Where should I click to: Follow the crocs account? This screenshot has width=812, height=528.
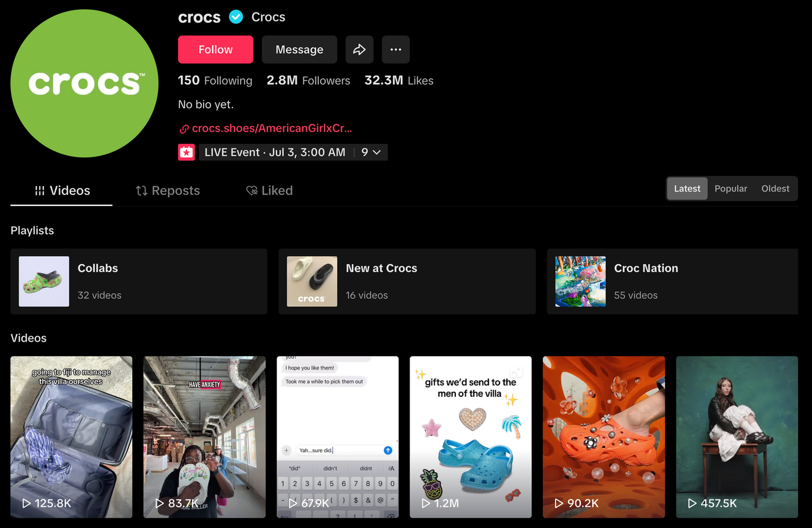click(x=216, y=49)
